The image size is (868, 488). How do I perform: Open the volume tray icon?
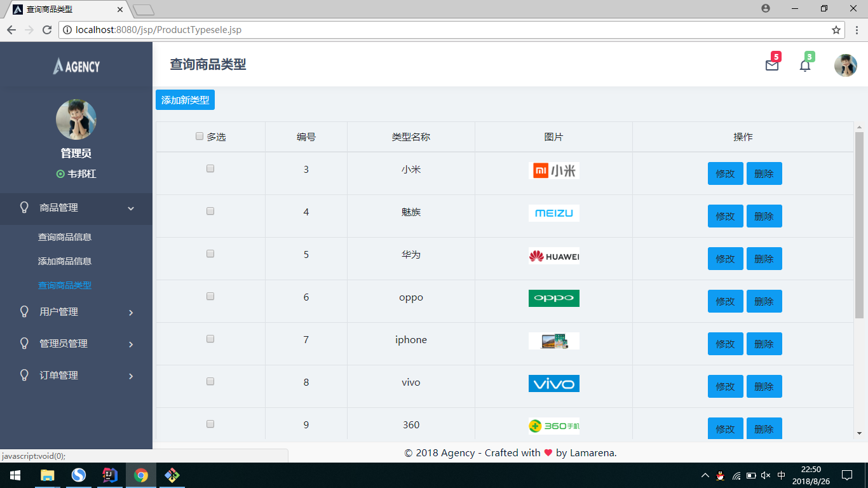(x=766, y=475)
